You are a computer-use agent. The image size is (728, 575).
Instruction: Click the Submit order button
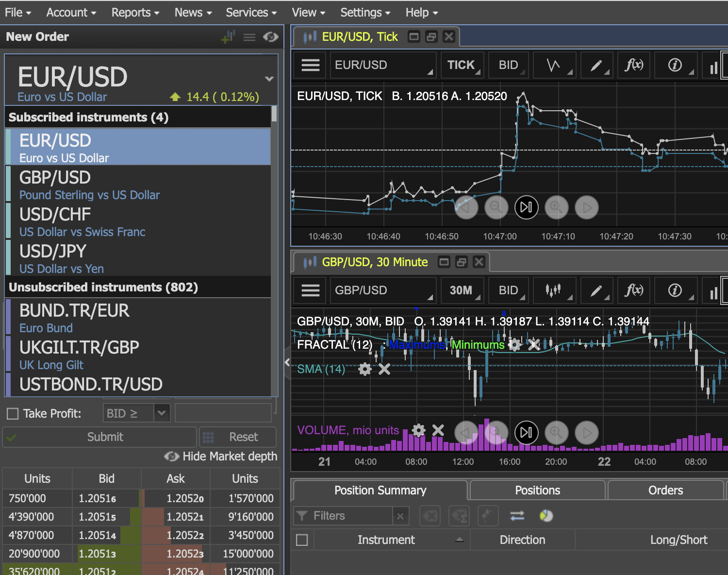click(x=105, y=437)
